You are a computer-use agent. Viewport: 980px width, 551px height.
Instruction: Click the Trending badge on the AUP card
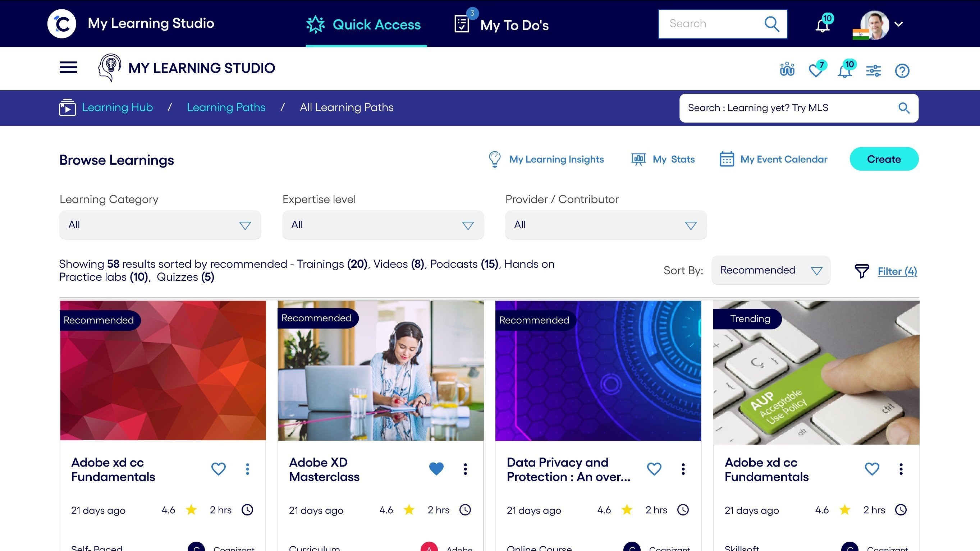click(747, 319)
